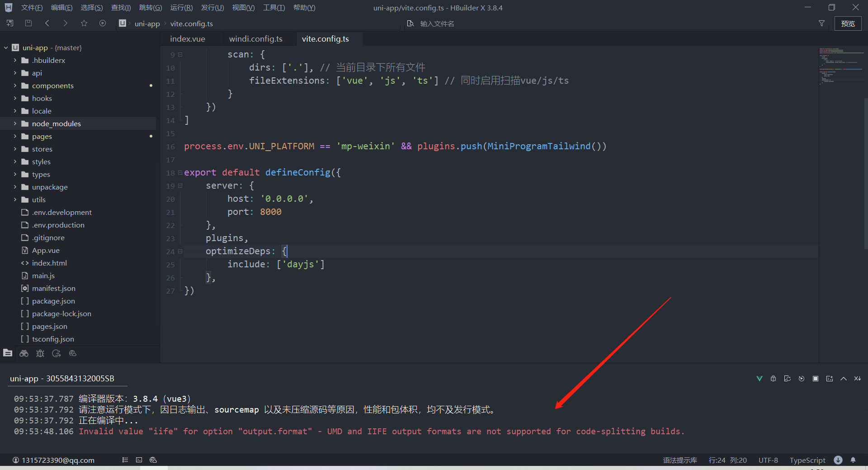Open the 发行(U) menu

[212, 8]
